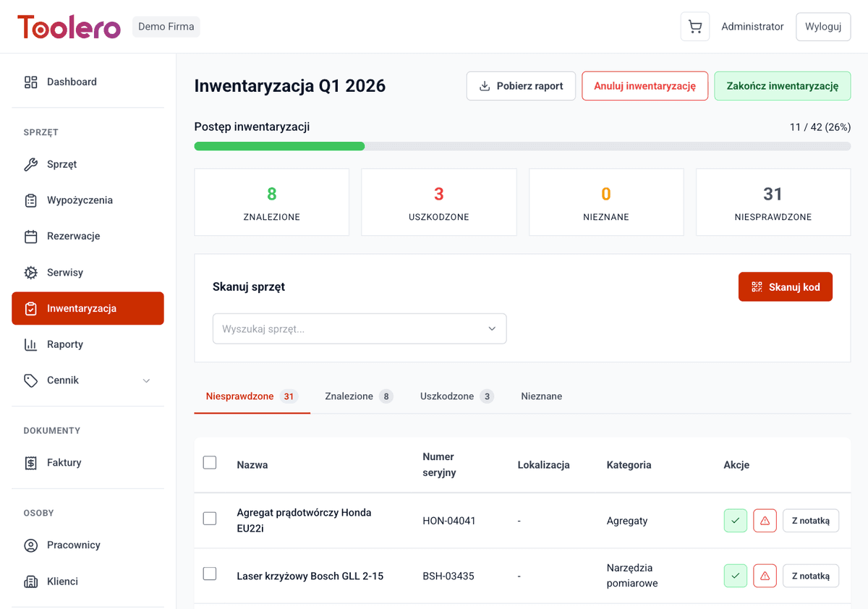Click the QR code icon on Skanuj kod

click(x=757, y=286)
